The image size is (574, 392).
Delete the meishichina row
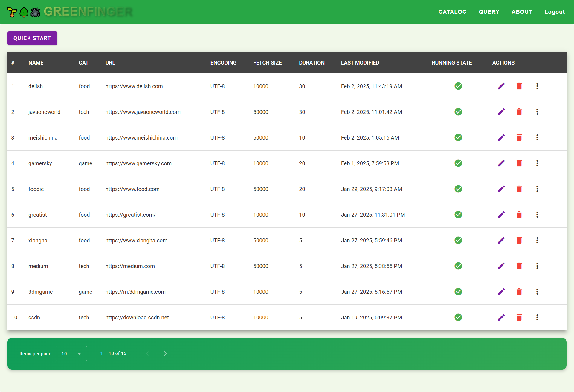(519, 137)
